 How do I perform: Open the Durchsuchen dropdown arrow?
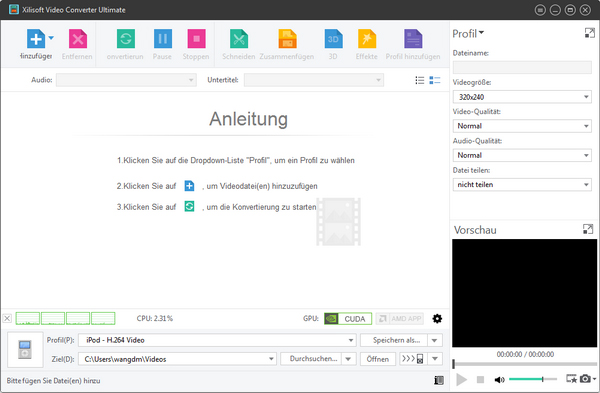pos(348,359)
